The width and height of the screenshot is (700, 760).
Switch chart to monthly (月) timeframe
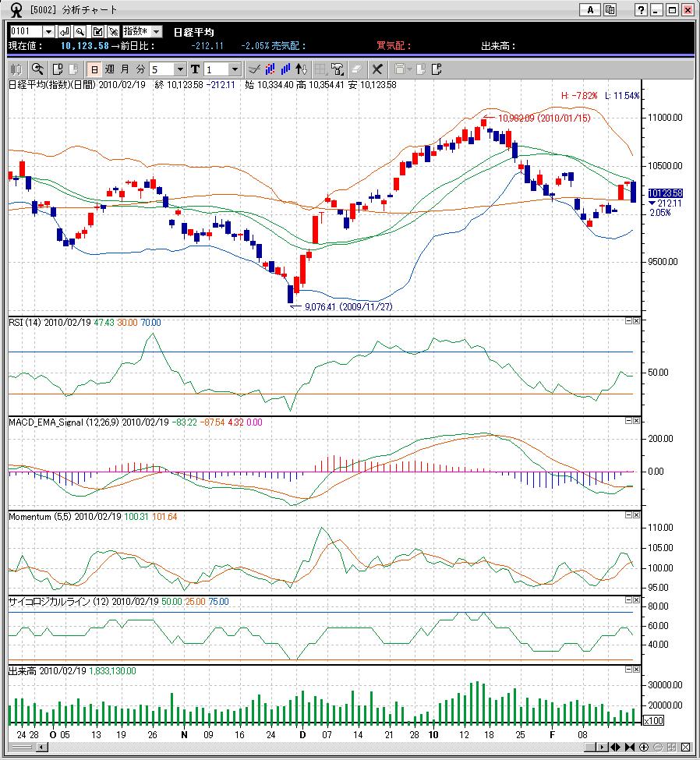point(126,69)
